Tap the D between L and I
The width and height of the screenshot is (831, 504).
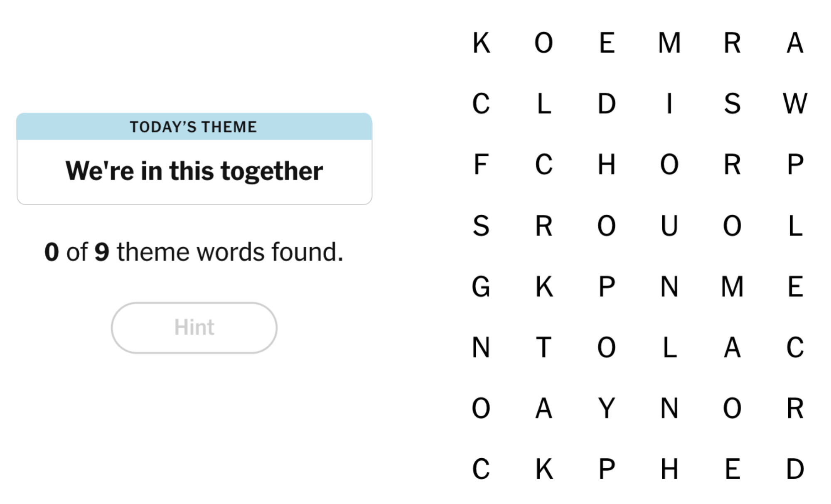[x=606, y=103]
